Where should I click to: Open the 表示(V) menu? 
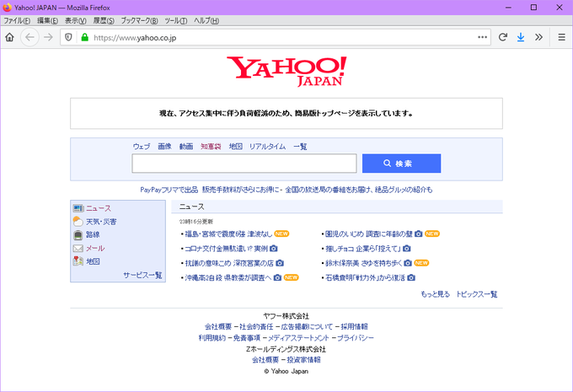coord(76,21)
